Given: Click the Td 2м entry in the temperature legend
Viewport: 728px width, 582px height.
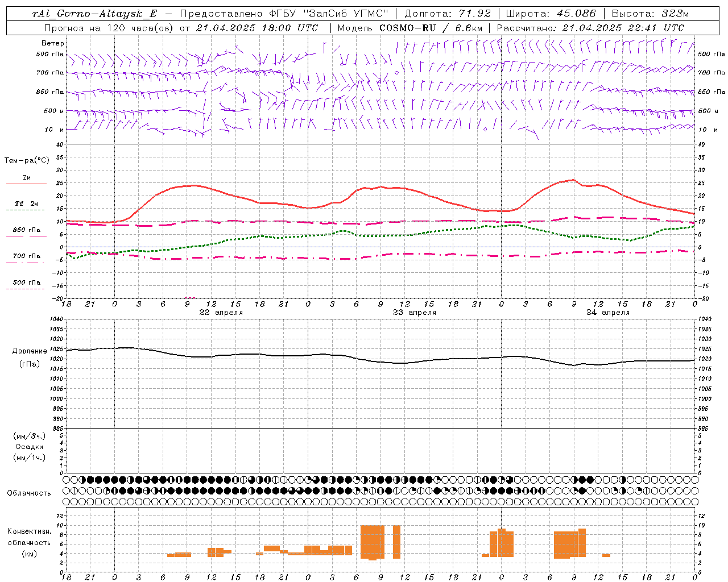Looking at the screenshot, I should point(27,203).
